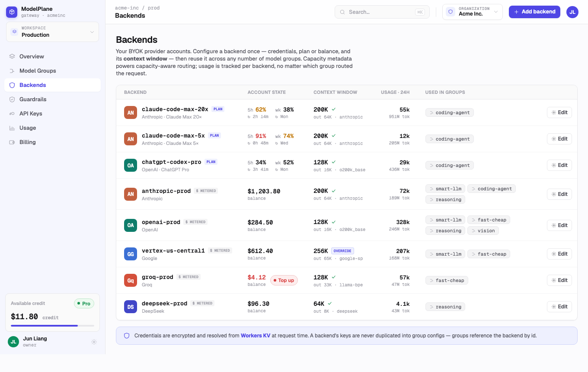Viewport: 588px width, 372px height.
Task: Open the Workers KV link
Action: coord(256,336)
